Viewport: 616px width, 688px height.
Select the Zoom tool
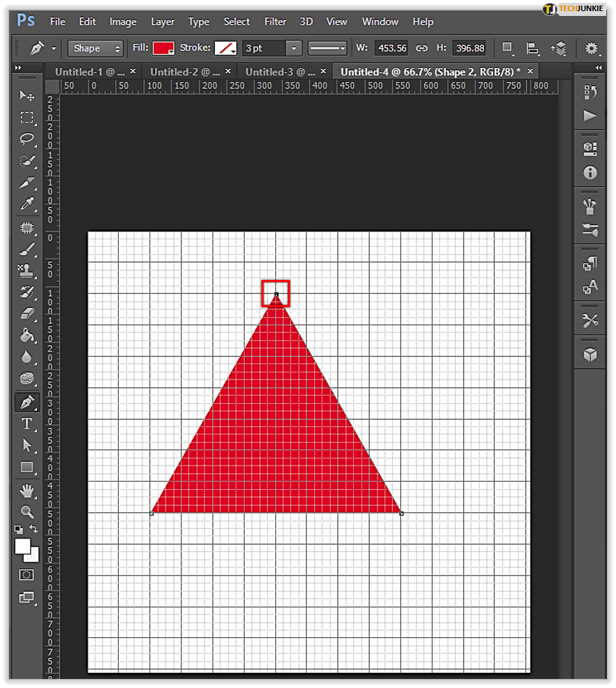coord(27,511)
